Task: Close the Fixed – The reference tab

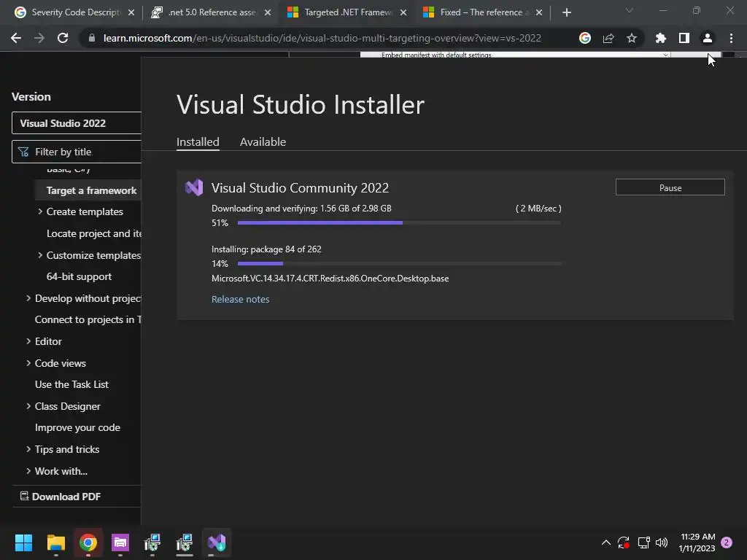Action: [539, 12]
